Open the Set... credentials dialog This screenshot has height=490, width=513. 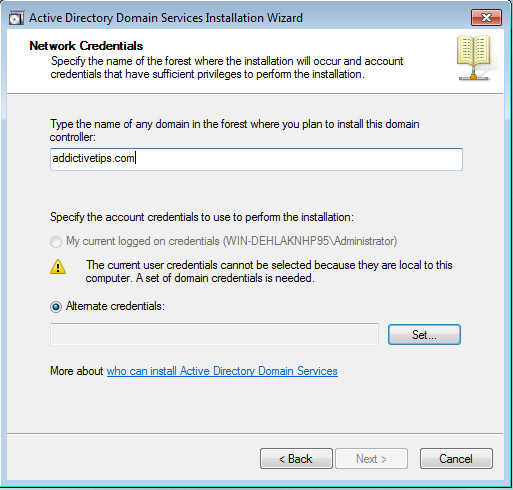424,334
